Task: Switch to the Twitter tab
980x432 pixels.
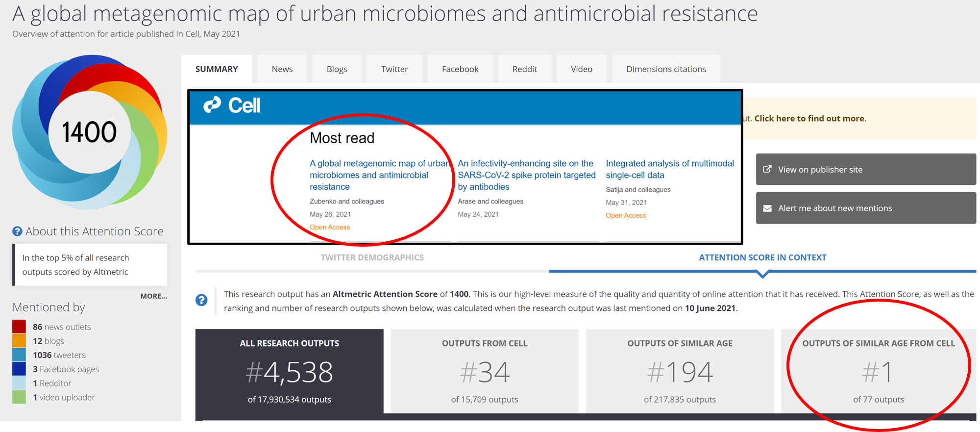Action: point(394,69)
